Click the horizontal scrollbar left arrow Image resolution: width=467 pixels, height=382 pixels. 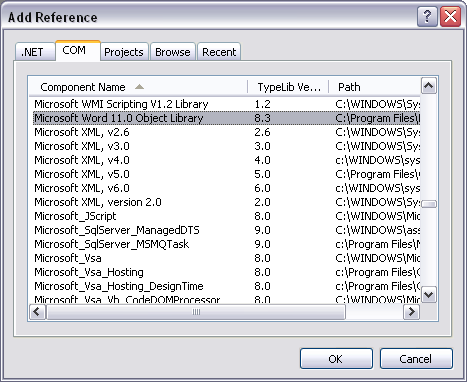pos(37,312)
